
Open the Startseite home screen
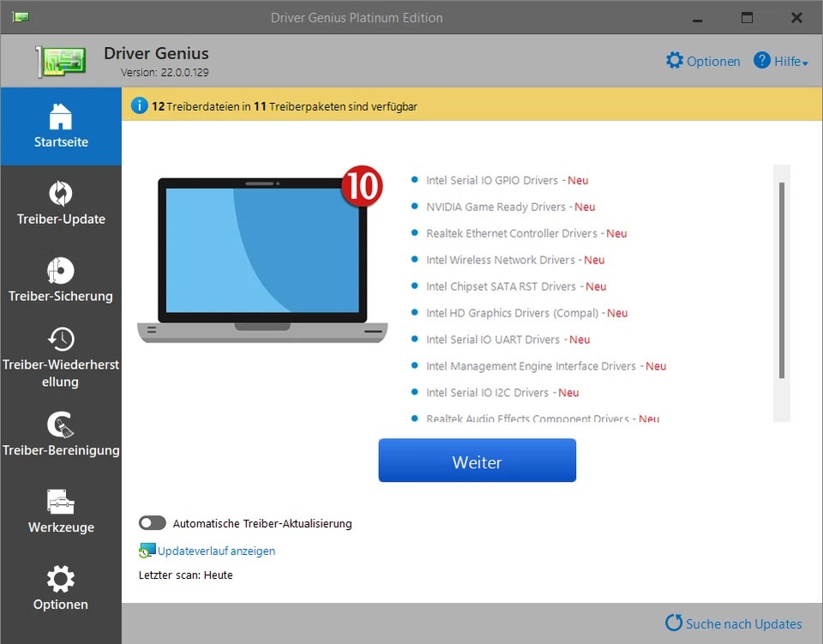point(60,126)
